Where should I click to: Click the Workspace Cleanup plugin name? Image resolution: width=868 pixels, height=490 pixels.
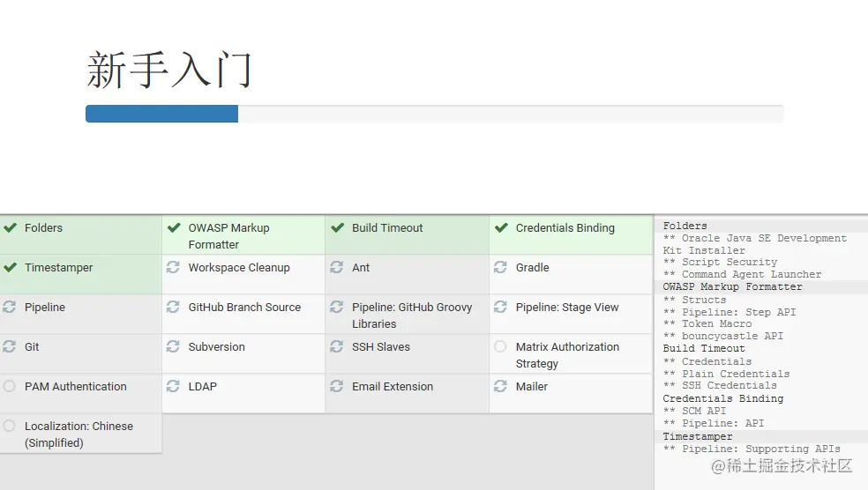point(239,268)
